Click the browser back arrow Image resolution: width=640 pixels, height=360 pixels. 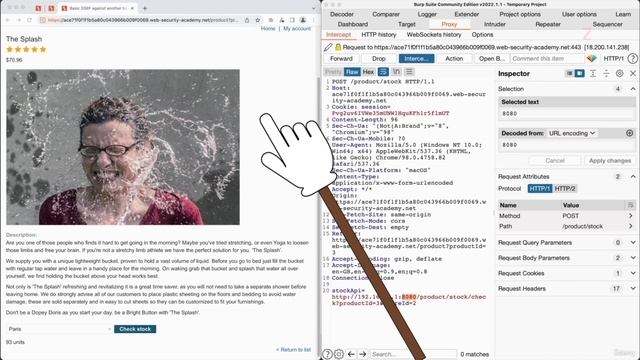[8, 20]
